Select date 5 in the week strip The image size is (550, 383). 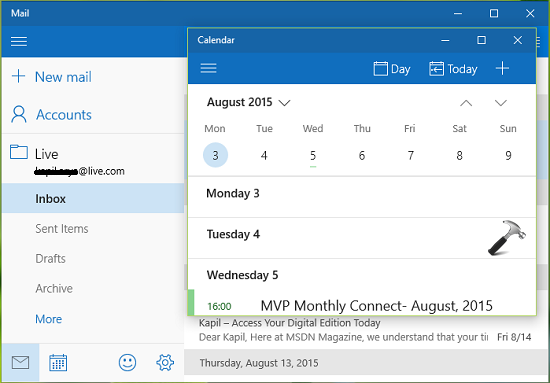coord(313,155)
